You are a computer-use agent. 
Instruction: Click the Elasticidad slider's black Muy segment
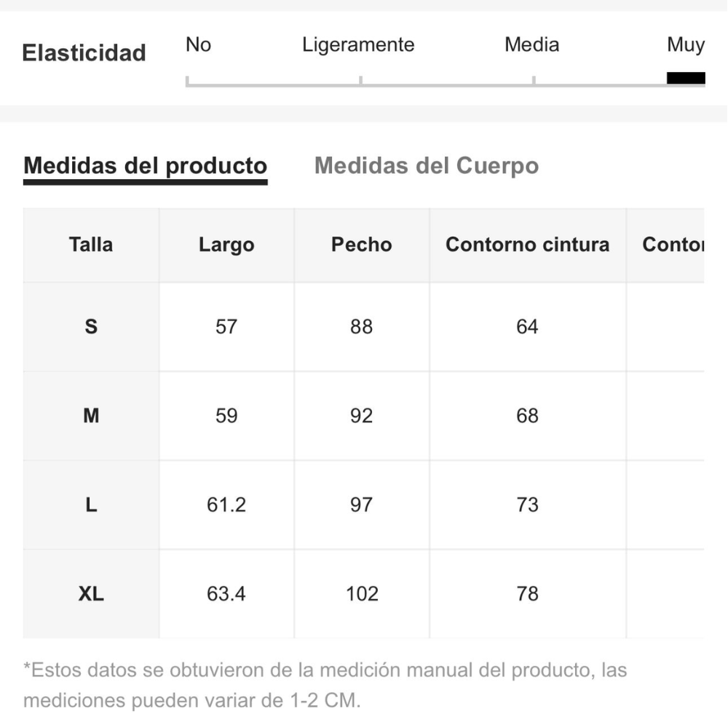[x=686, y=79]
